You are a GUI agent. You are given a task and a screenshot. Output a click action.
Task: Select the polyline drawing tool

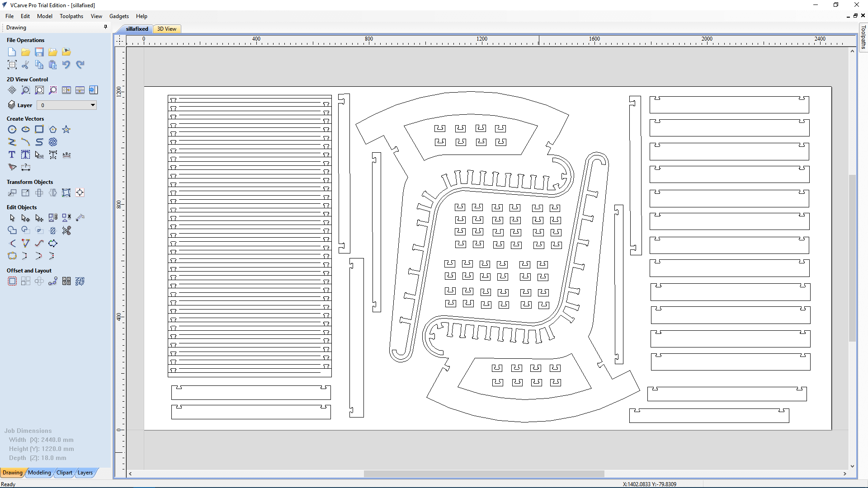pyautogui.click(x=12, y=142)
